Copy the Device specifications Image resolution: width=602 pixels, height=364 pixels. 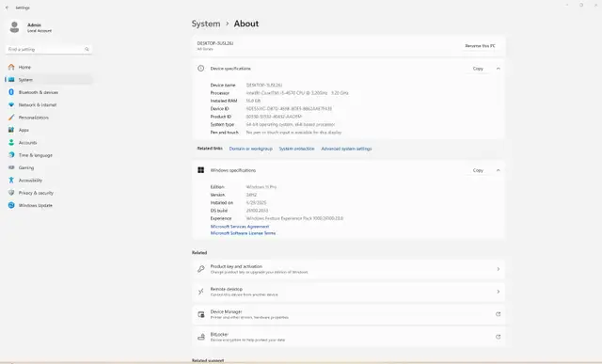point(478,69)
